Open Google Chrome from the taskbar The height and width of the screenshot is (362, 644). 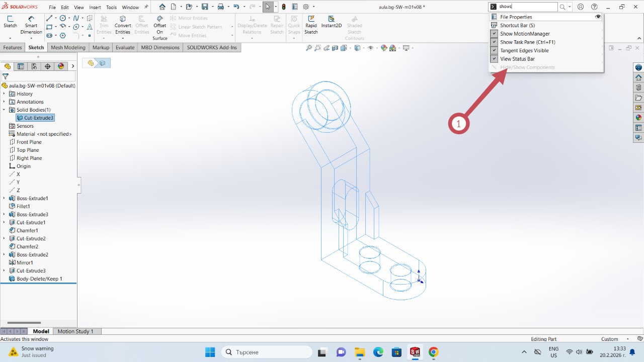(x=433, y=352)
